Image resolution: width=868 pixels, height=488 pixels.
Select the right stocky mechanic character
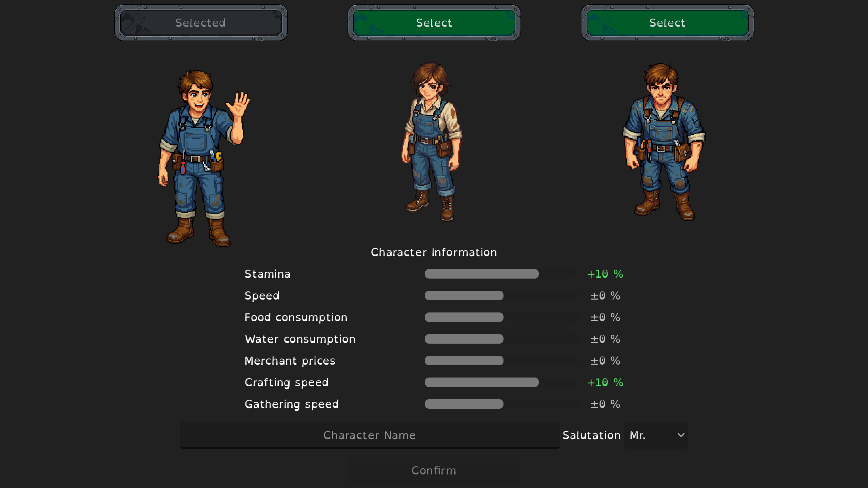[x=667, y=23]
